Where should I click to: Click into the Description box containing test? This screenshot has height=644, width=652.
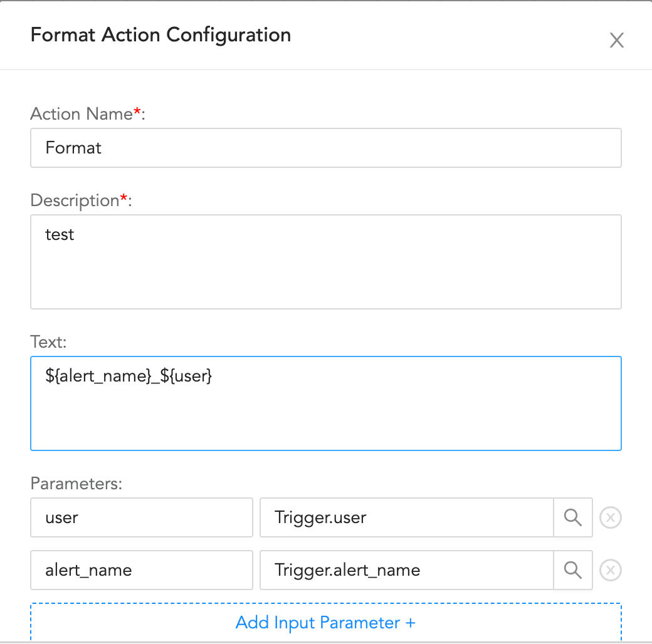coord(325,262)
